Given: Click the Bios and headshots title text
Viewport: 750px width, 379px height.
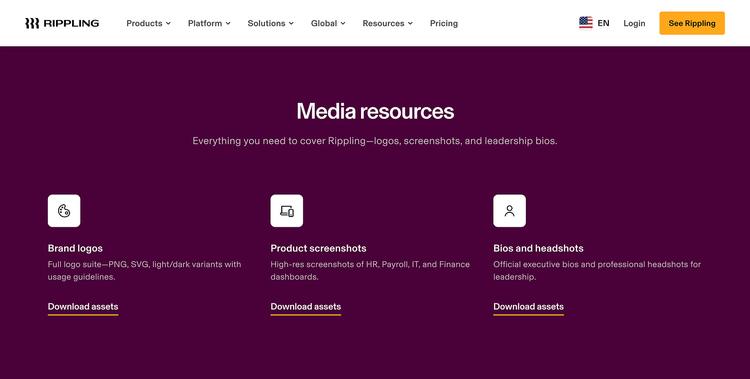Looking at the screenshot, I should click(538, 248).
